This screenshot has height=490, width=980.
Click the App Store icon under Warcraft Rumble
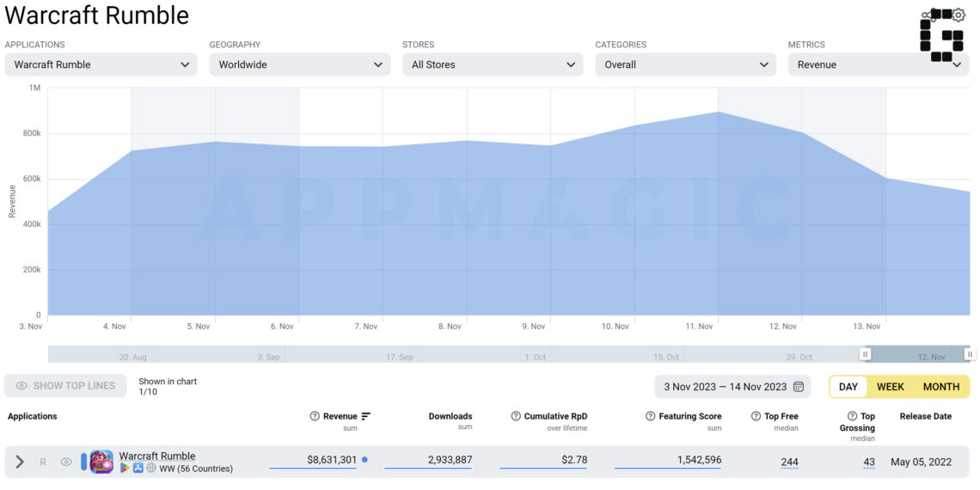point(138,469)
